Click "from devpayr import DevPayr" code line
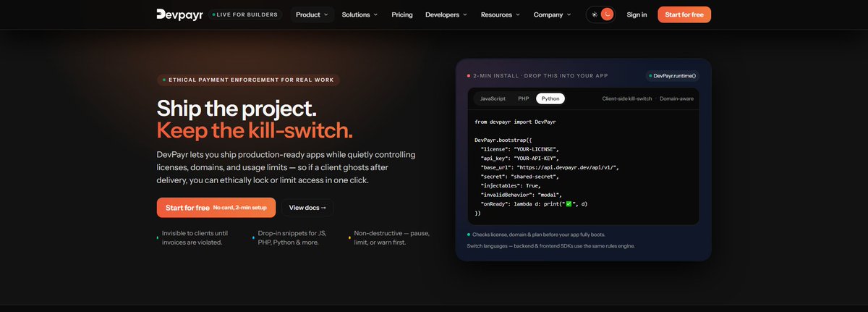868x312 pixels. coord(515,122)
